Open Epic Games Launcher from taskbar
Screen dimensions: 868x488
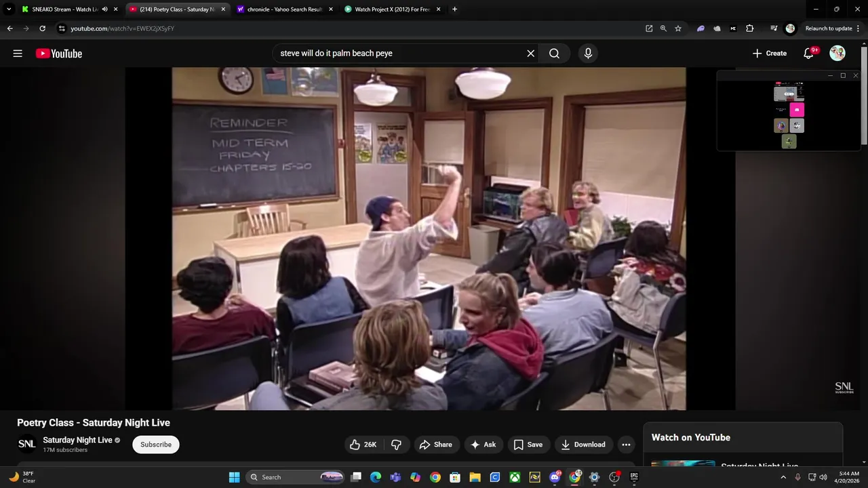tap(634, 477)
